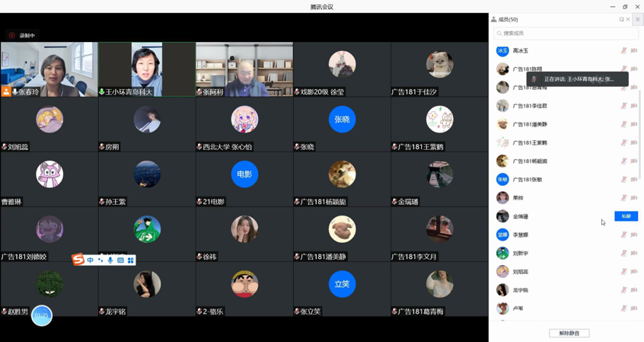Close the members panel

click(x=628, y=20)
